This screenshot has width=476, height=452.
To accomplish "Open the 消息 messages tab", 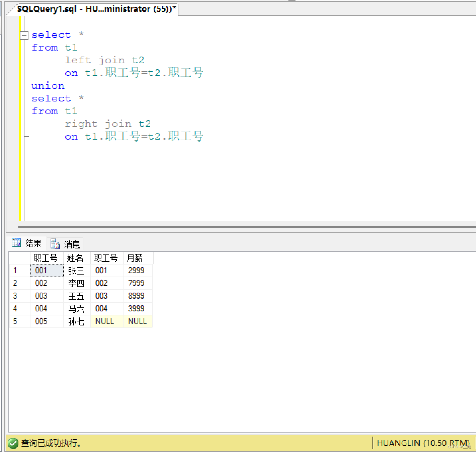I will click(66, 244).
